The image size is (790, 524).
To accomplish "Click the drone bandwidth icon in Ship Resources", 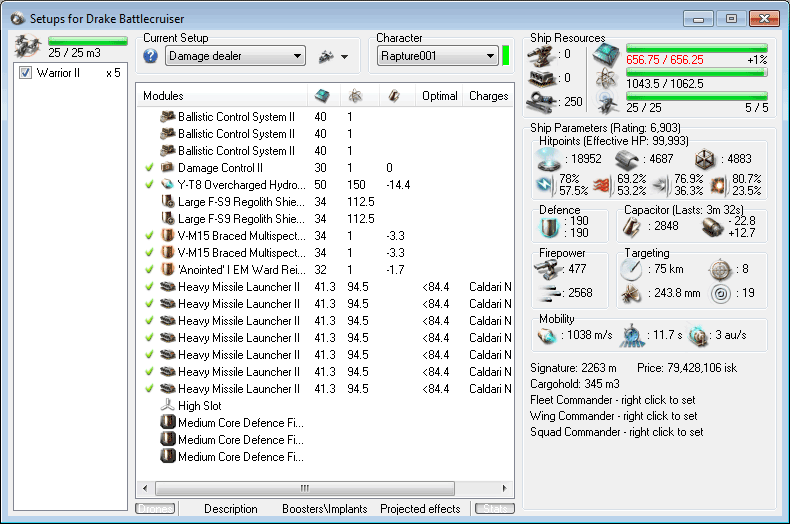I will click(606, 103).
